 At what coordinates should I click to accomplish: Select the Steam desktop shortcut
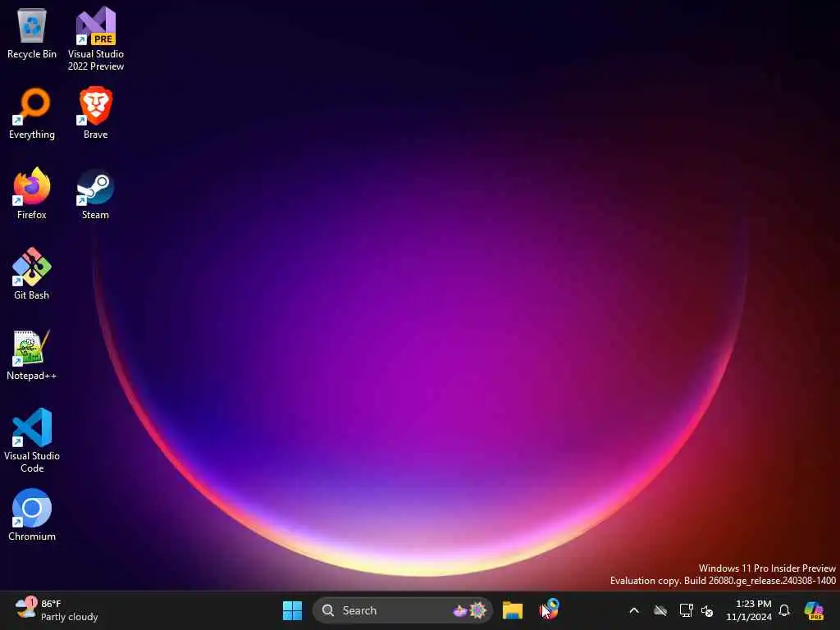coord(96,194)
